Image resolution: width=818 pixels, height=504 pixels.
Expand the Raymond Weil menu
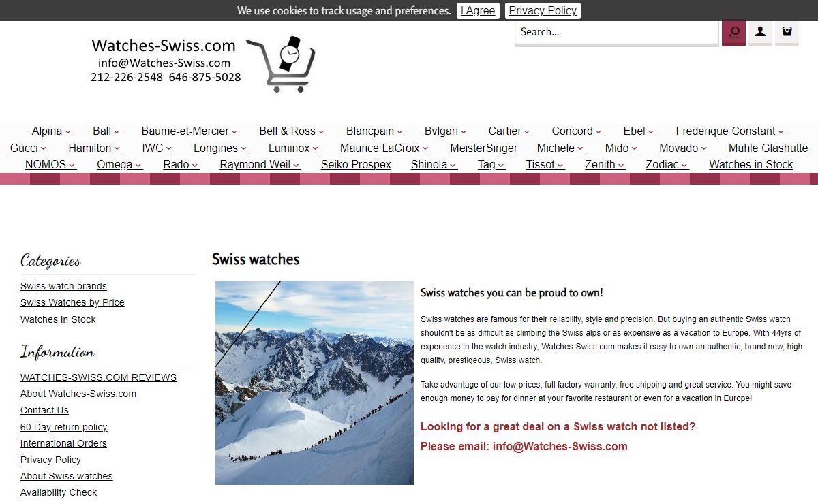pyautogui.click(x=260, y=164)
